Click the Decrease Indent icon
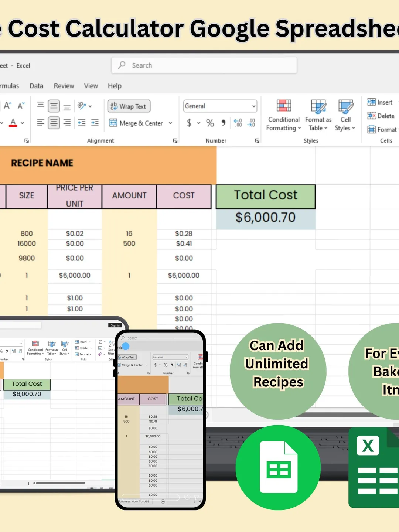The width and height of the screenshot is (399, 532). click(82, 123)
